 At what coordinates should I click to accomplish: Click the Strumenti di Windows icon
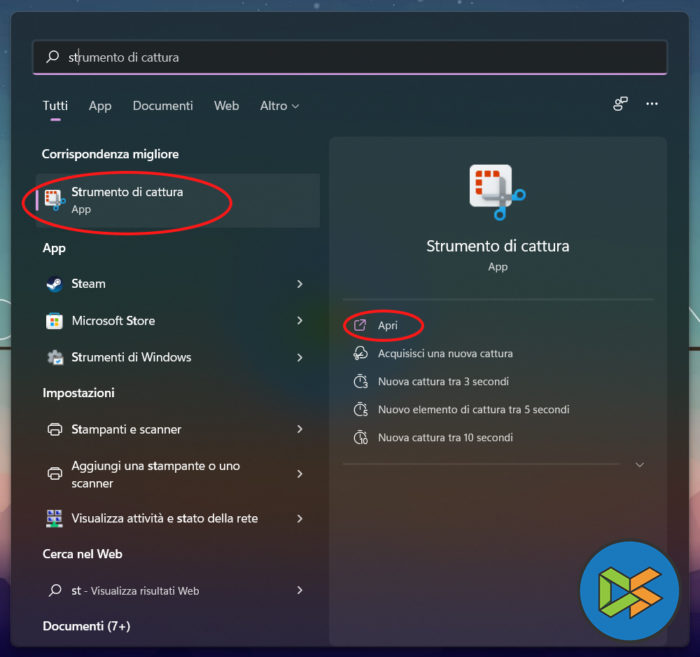[x=55, y=358]
